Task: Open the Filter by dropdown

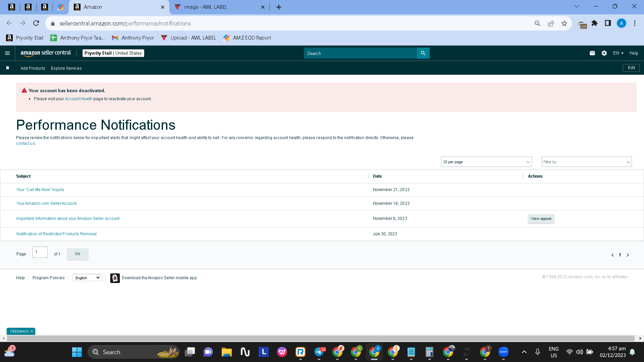Action: point(587,162)
